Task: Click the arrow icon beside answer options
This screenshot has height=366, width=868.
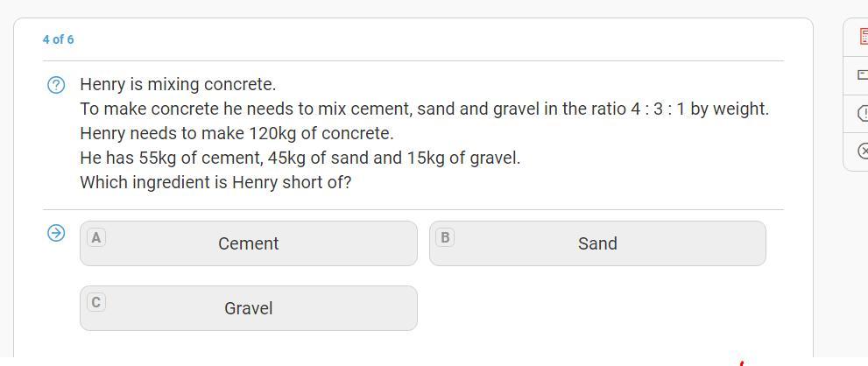Action: [56, 233]
